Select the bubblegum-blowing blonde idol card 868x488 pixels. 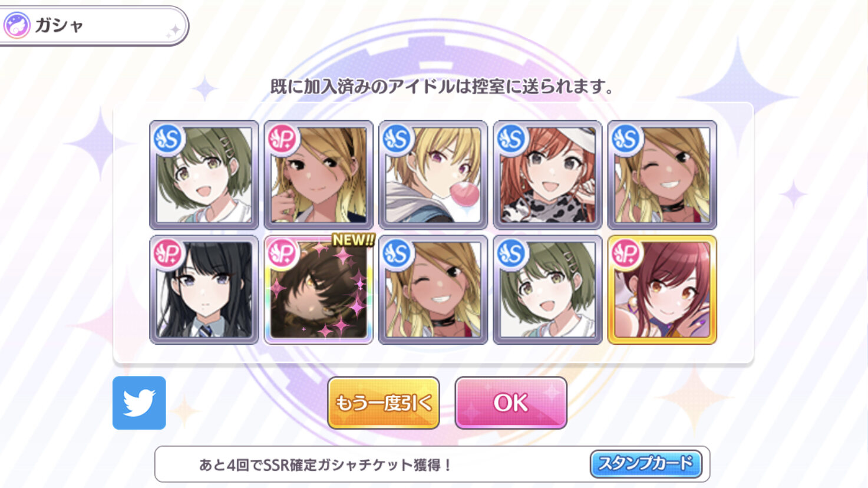pos(433,175)
